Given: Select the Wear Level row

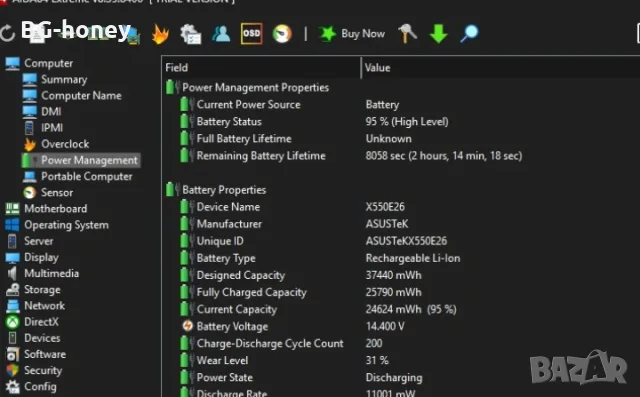Looking at the screenshot, I should (x=401, y=361).
